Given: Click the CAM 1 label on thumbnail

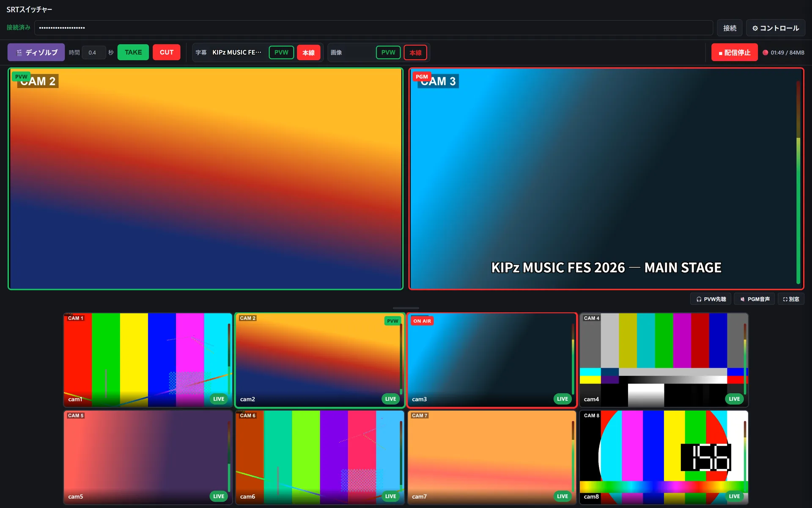Looking at the screenshot, I should pyautogui.click(x=75, y=318).
